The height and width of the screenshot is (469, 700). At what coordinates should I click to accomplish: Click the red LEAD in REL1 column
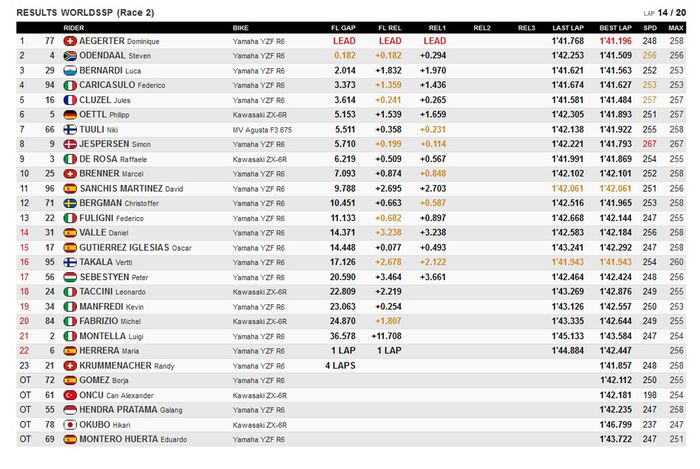[x=434, y=41]
